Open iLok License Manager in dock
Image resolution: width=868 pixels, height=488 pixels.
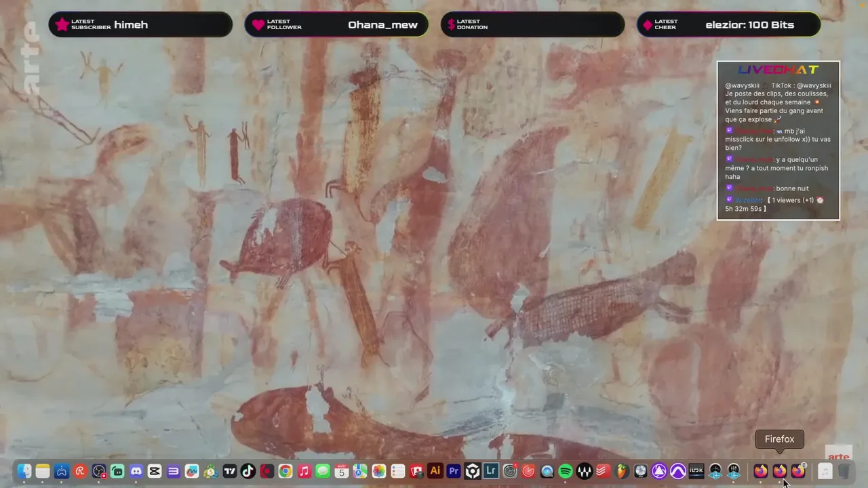coord(696,471)
